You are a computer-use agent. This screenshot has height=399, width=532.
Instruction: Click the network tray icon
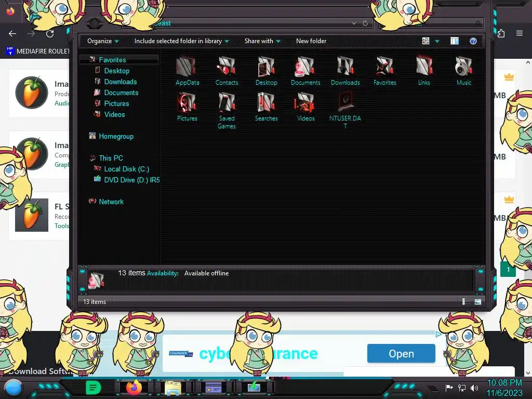[x=462, y=388]
